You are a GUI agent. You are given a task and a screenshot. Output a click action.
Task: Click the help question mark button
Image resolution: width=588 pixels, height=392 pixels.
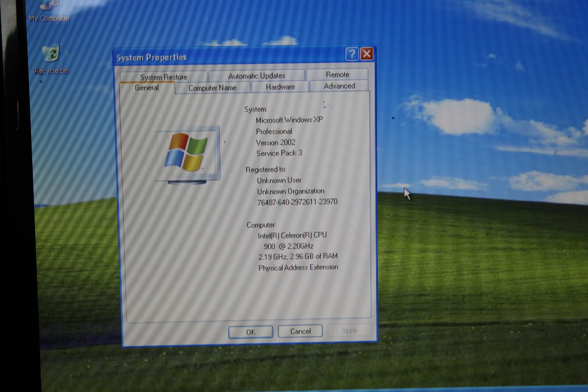tap(352, 54)
